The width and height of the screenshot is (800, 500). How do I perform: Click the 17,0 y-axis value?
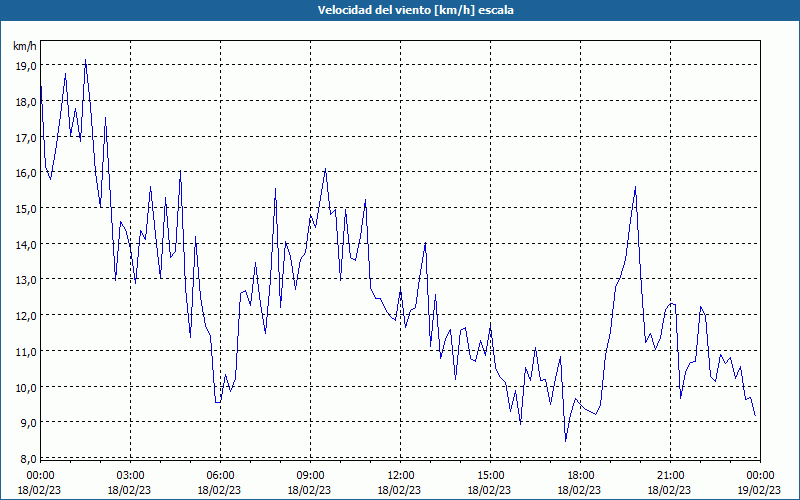(26, 138)
